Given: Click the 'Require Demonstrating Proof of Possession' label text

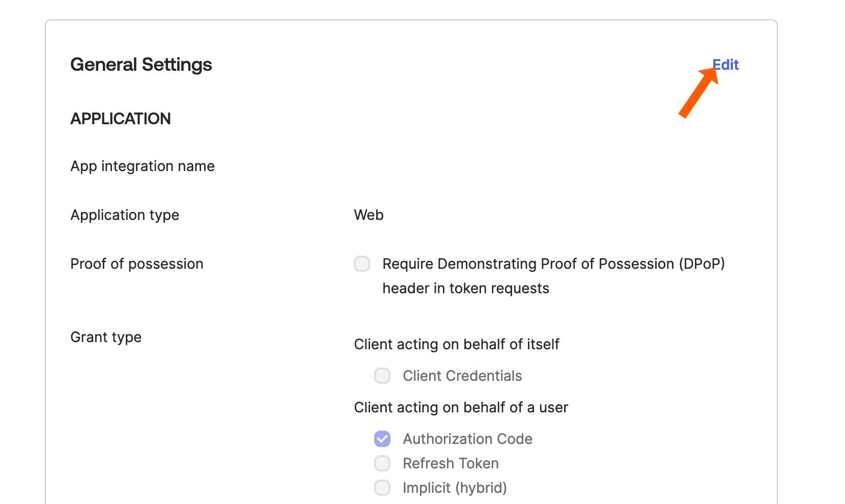Looking at the screenshot, I should [x=553, y=264].
